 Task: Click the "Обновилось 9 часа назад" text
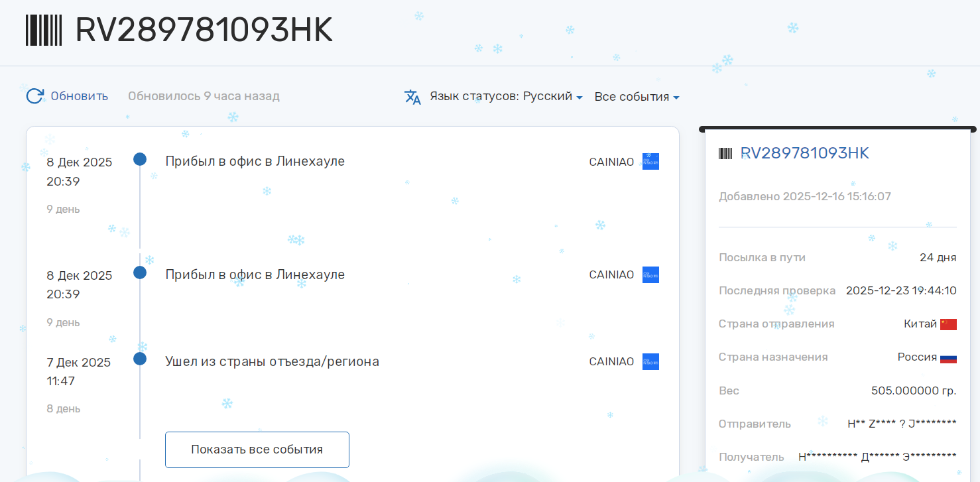(x=204, y=96)
